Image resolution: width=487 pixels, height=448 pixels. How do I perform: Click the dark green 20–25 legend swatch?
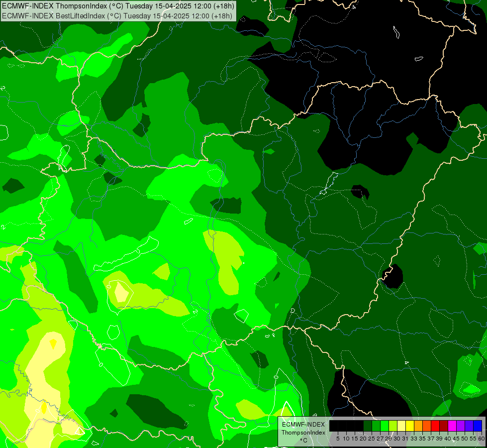point(368,426)
